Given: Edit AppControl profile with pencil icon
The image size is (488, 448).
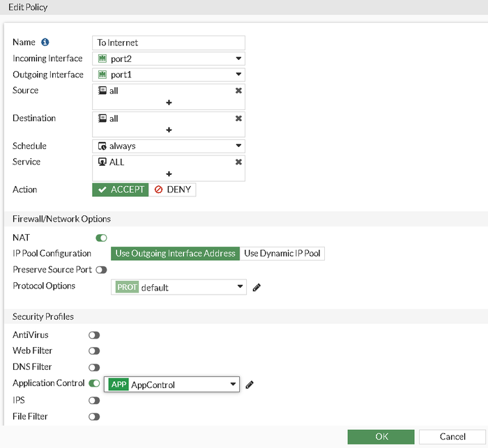Looking at the screenshot, I should (x=250, y=385).
